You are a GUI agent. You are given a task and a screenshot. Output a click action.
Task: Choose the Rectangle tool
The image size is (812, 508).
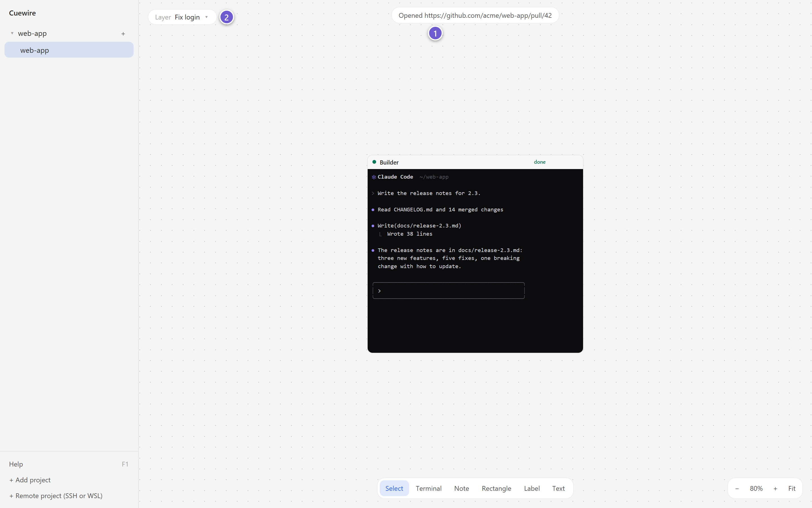pyautogui.click(x=496, y=488)
